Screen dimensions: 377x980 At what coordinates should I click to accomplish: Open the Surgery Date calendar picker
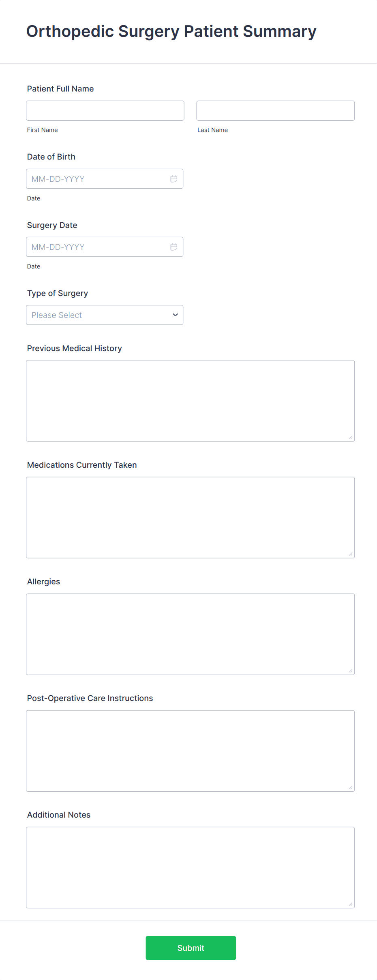tap(174, 247)
